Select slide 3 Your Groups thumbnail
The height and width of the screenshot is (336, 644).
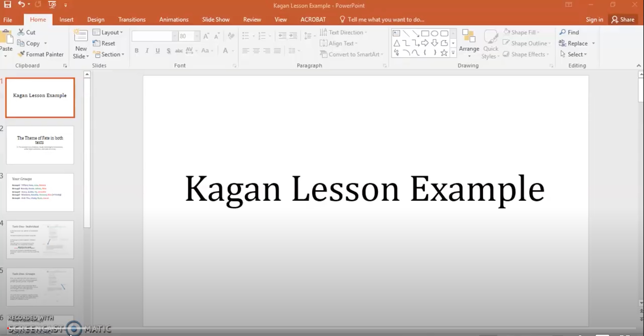[x=40, y=192]
